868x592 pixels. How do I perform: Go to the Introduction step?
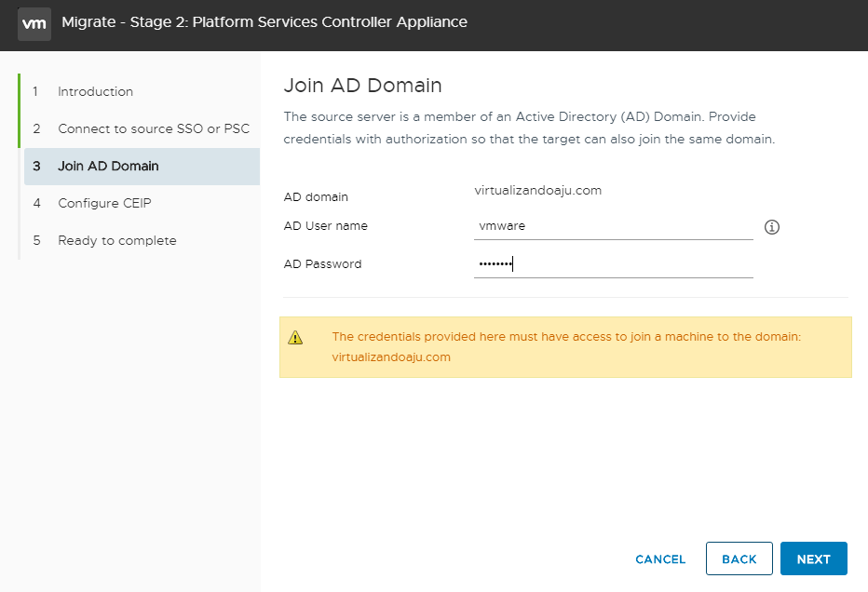(x=95, y=91)
